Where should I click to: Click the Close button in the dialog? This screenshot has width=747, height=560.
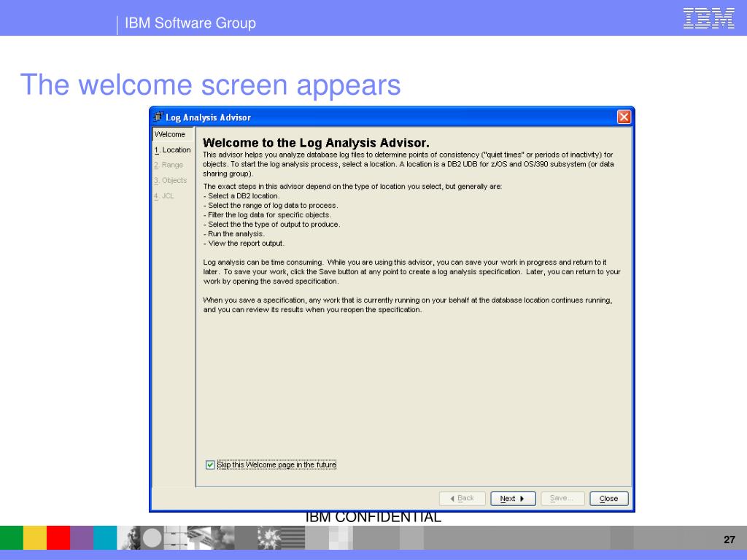(x=609, y=499)
